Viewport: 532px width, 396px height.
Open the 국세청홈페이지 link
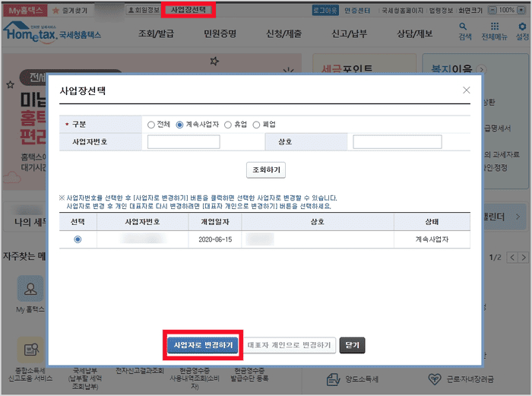coord(403,11)
